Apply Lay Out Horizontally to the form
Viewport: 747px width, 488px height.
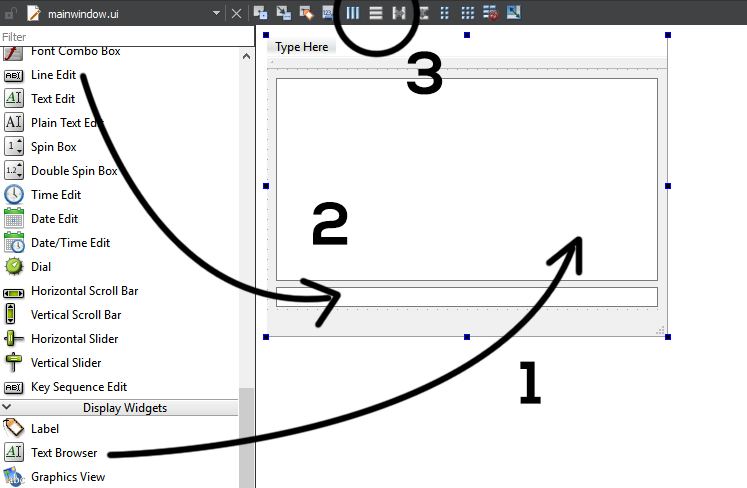click(353, 13)
